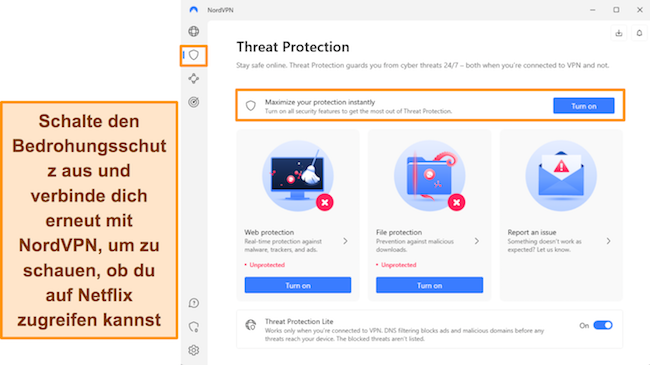
Task: Turn on maximize protection button
Action: click(584, 106)
